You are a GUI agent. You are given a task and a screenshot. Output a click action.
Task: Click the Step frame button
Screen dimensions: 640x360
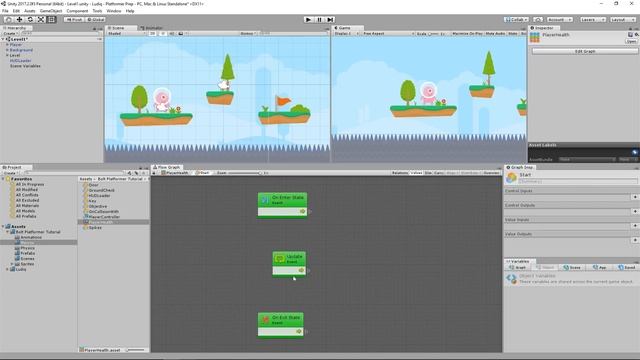tap(330, 19)
